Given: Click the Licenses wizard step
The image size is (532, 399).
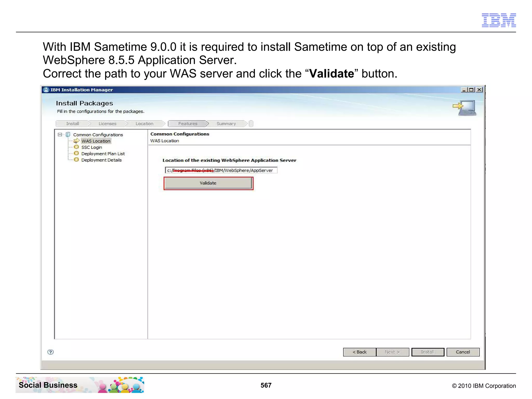Looking at the screenshot, I should pos(108,124).
